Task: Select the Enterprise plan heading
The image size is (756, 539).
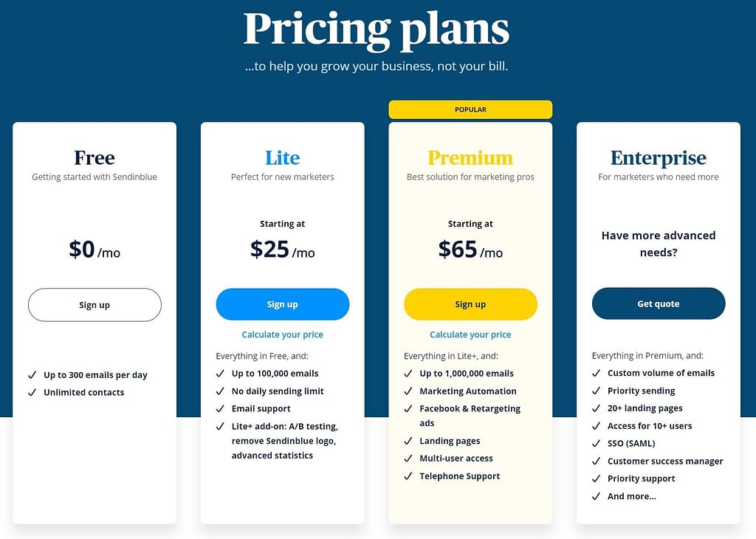Action: [659, 158]
